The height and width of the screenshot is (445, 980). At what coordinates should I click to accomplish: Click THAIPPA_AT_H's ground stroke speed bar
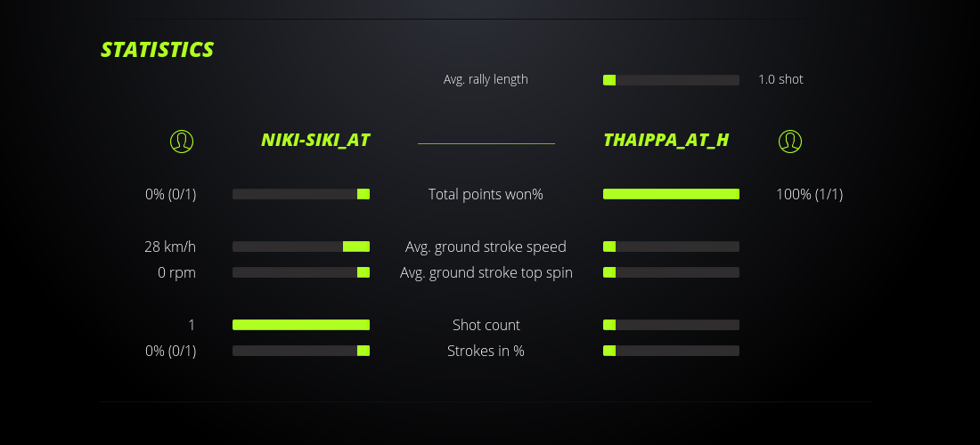coord(671,247)
